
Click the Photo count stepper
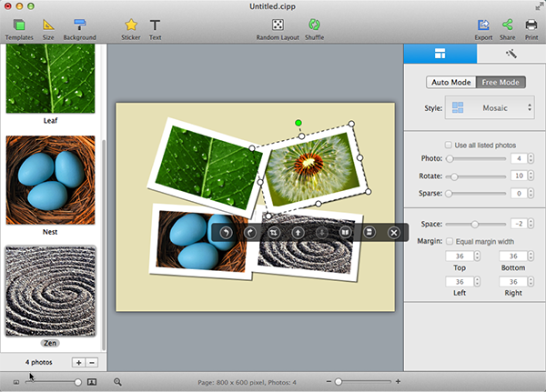click(531, 158)
